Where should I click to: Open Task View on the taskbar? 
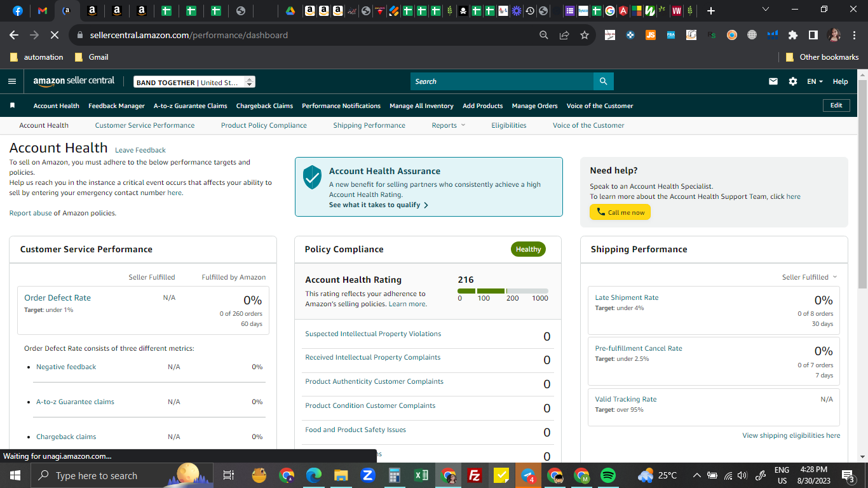[229, 475]
